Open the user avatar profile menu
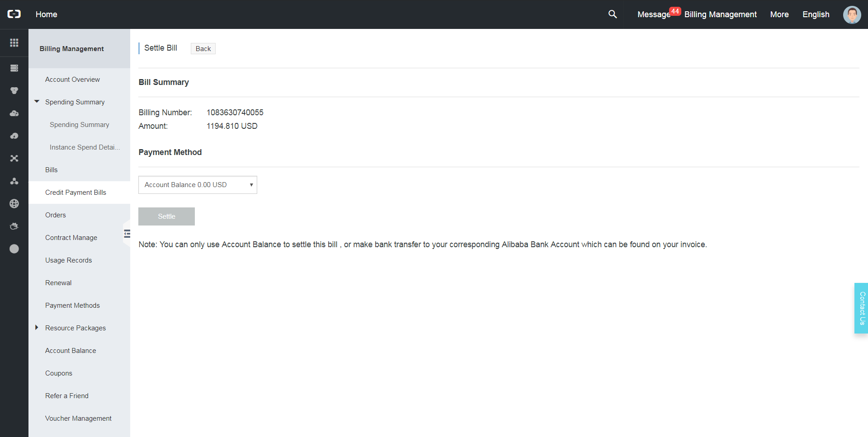 852,14
